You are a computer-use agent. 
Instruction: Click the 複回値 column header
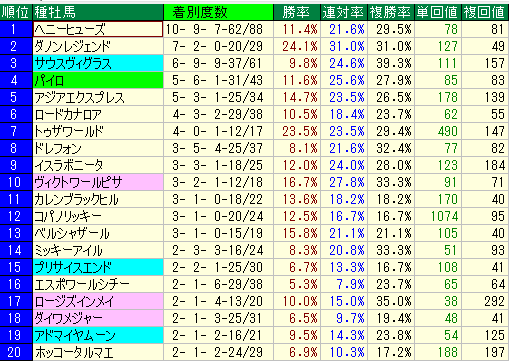click(485, 12)
